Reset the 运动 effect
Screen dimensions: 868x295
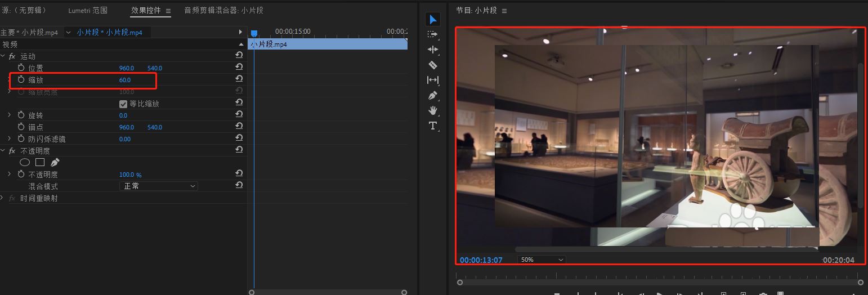pyautogui.click(x=239, y=55)
